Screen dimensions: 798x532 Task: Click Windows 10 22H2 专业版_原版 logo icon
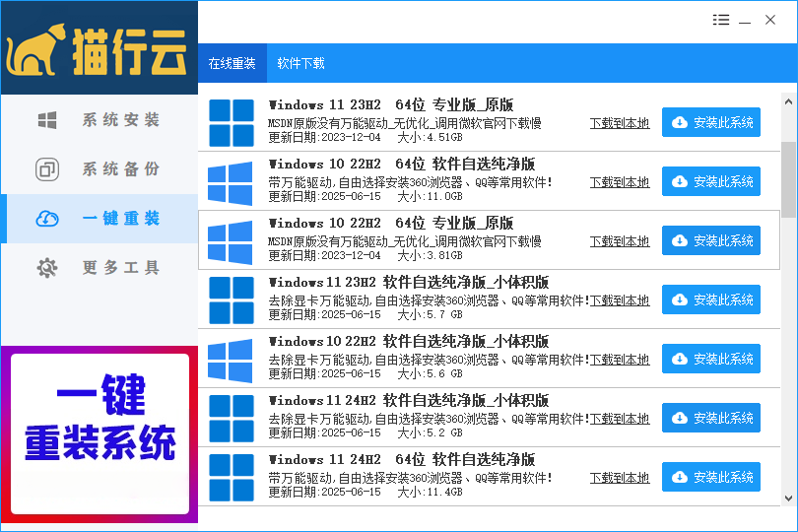(x=232, y=240)
